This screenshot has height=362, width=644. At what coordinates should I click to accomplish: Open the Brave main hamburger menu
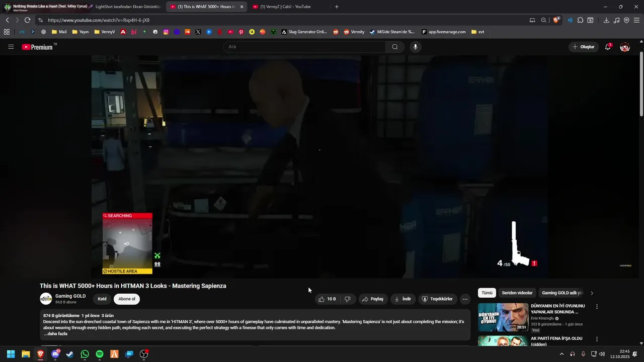point(636,20)
